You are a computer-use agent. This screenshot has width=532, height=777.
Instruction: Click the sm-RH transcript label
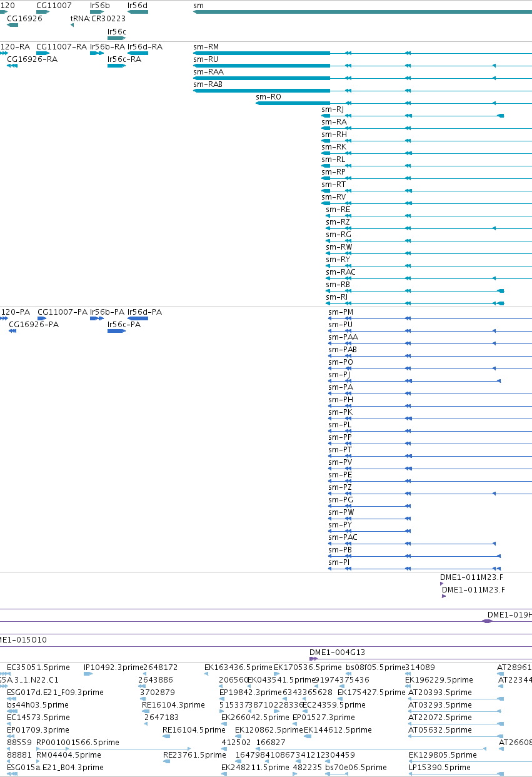pos(334,135)
